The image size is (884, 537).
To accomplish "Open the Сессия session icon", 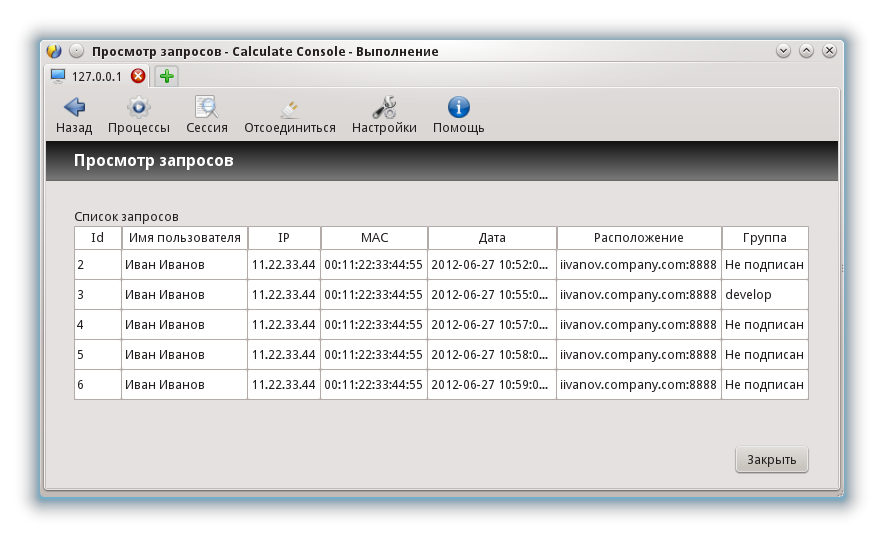I will click(x=207, y=108).
